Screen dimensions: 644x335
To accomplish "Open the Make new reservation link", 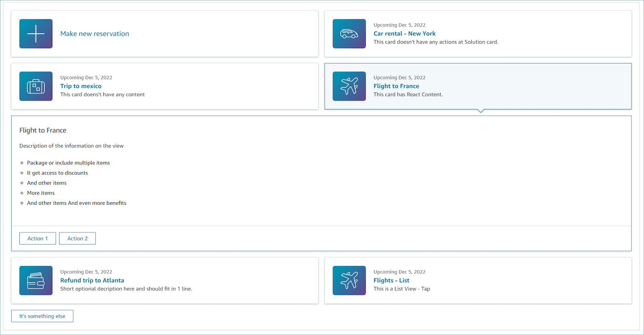I will 95,34.
